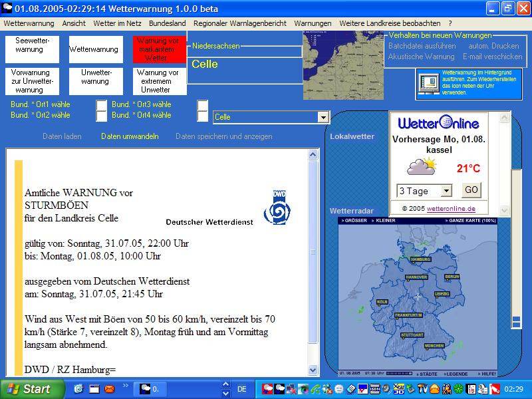Tick the checkbox right of Bund. * Ort3 wähle
The width and height of the screenshot is (532, 399).
[x=202, y=105]
